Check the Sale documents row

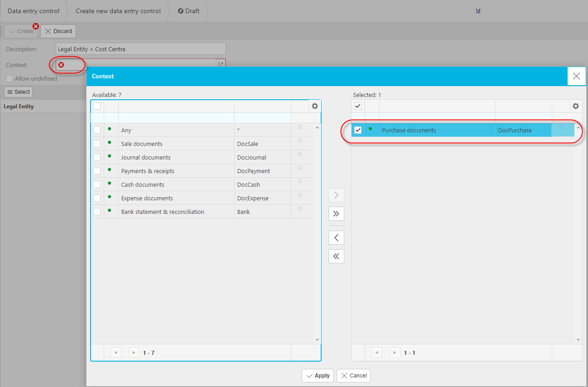(97, 144)
